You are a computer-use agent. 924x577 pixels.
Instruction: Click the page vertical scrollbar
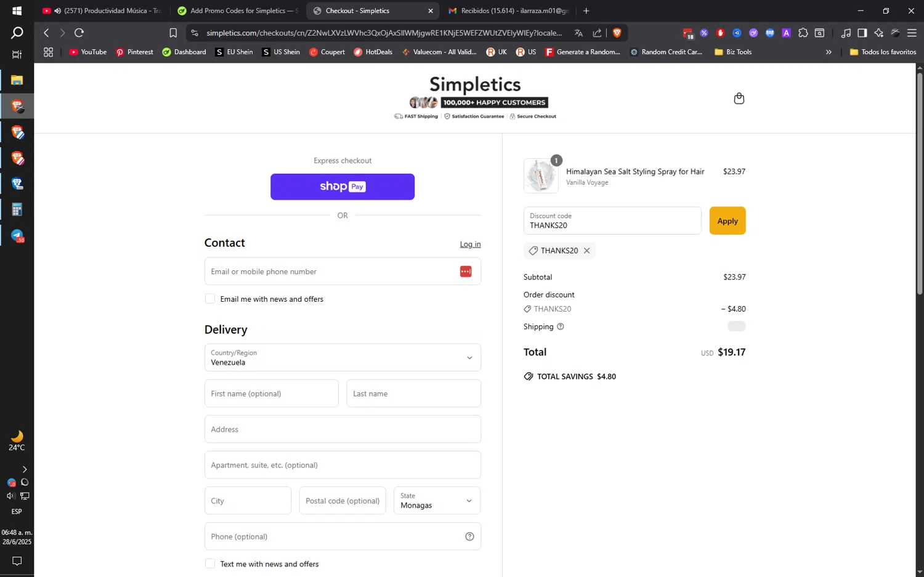point(920,183)
